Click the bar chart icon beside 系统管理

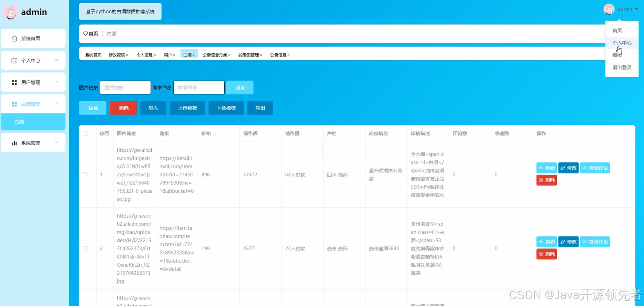click(x=14, y=143)
